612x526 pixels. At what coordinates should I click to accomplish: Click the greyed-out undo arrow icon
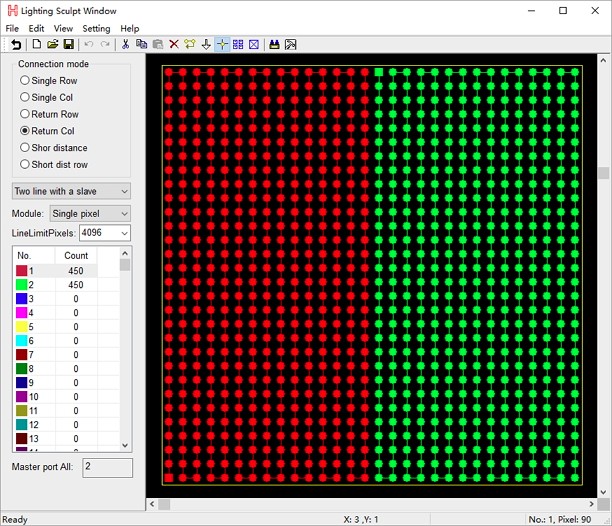pyautogui.click(x=89, y=44)
